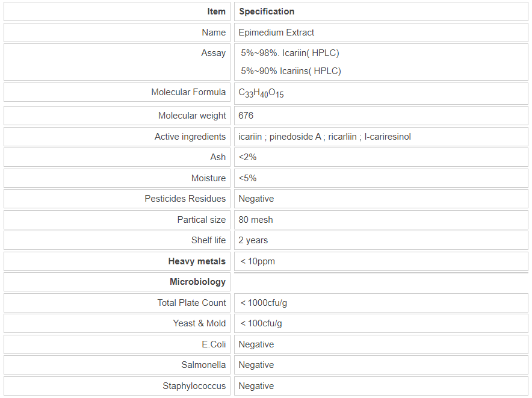The width and height of the screenshot is (532, 398).
Task: Click the "5%~98%. Icariin( HPLC)" assay line
Action: coord(290,53)
